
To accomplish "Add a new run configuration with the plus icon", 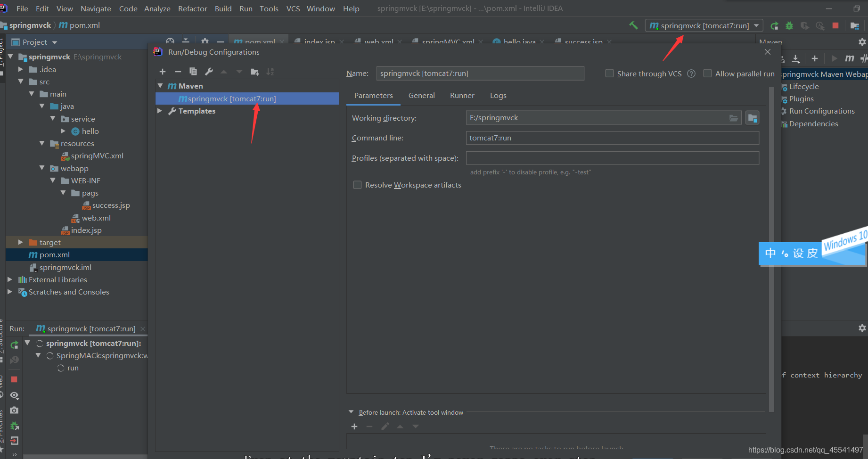I will tap(163, 71).
